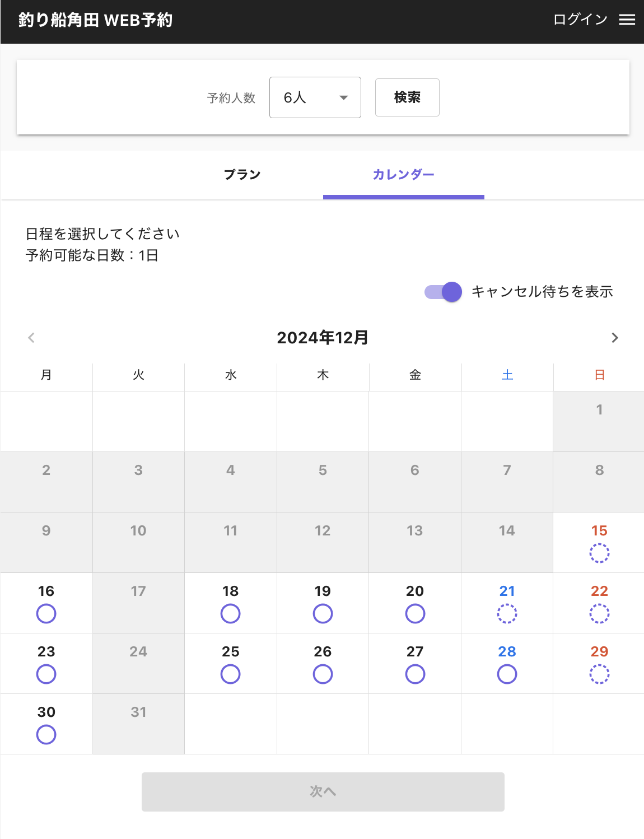644x839 pixels.
Task: Open the hamburger menu icon
Action: click(x=627, y=20)
